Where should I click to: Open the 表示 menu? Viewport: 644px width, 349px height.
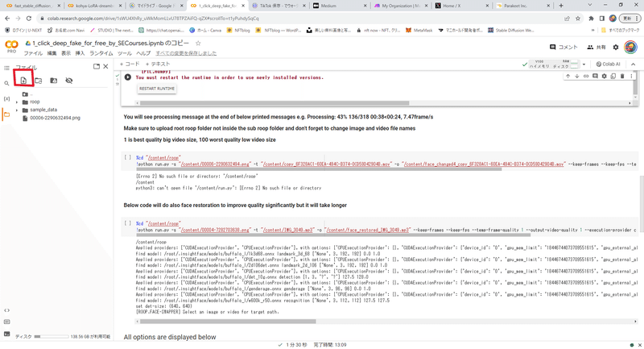pyautogui.click(x=66, y=53)
